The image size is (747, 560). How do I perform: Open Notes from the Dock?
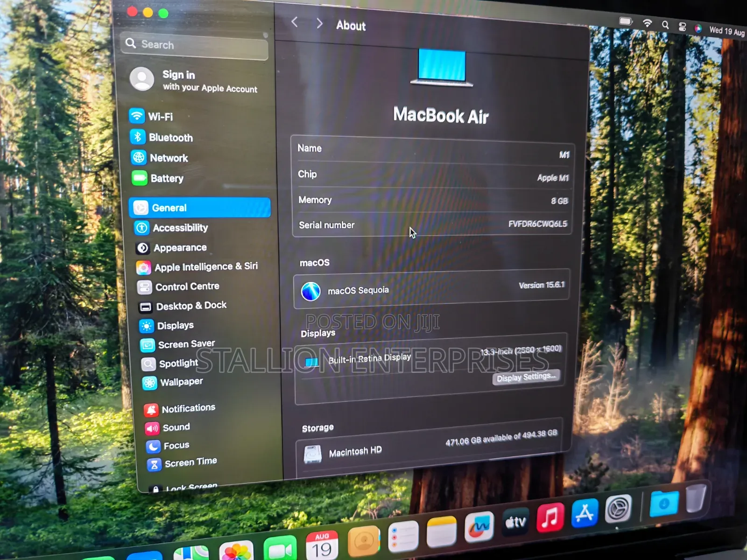(x=441, y=532)
